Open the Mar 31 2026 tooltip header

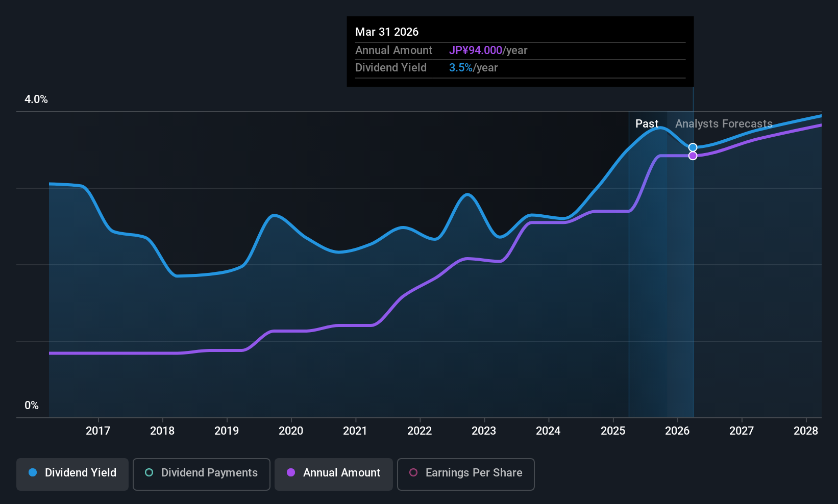[387, 32]
